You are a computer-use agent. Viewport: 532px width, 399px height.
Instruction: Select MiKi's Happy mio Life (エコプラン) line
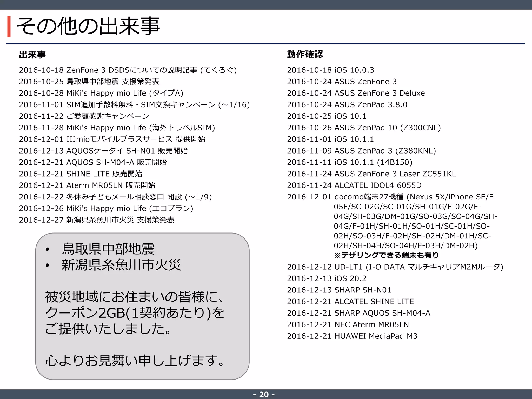pyautogui.click(x=106, y=208)
